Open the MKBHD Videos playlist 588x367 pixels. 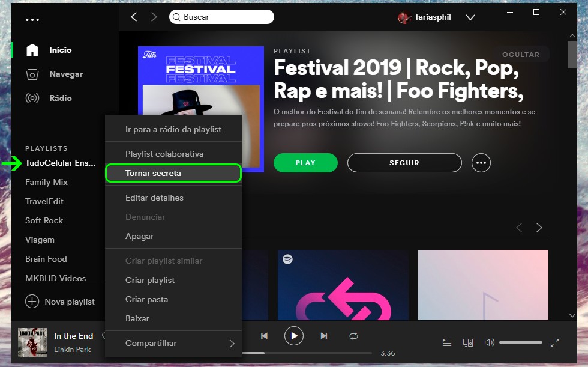point(55,278)
